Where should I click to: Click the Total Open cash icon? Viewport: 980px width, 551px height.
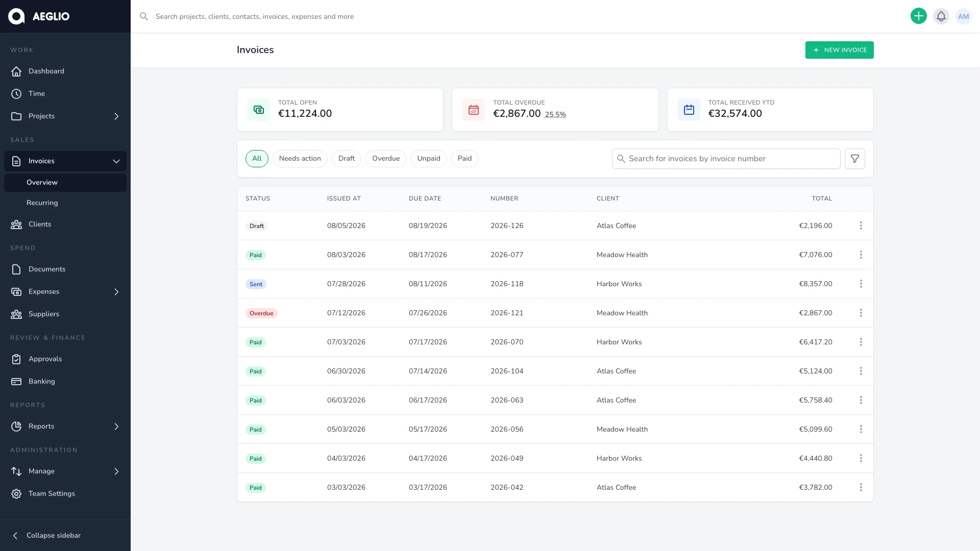(259, 110)
